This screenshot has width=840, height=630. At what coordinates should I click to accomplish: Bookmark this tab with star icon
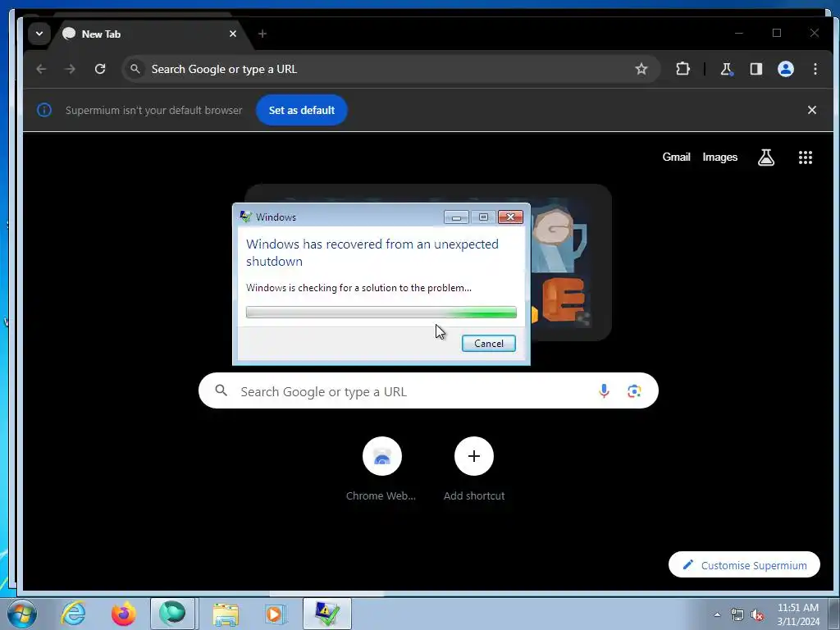tap(641, 69)
